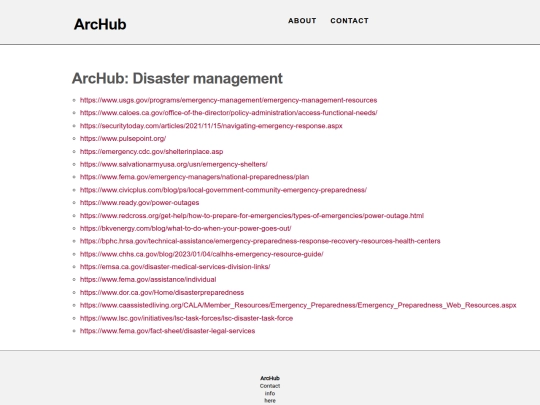The width and height of the screenshot is (540, 405).
Task: Click the bold ArcHub text in footer
Action: [270, 378]
